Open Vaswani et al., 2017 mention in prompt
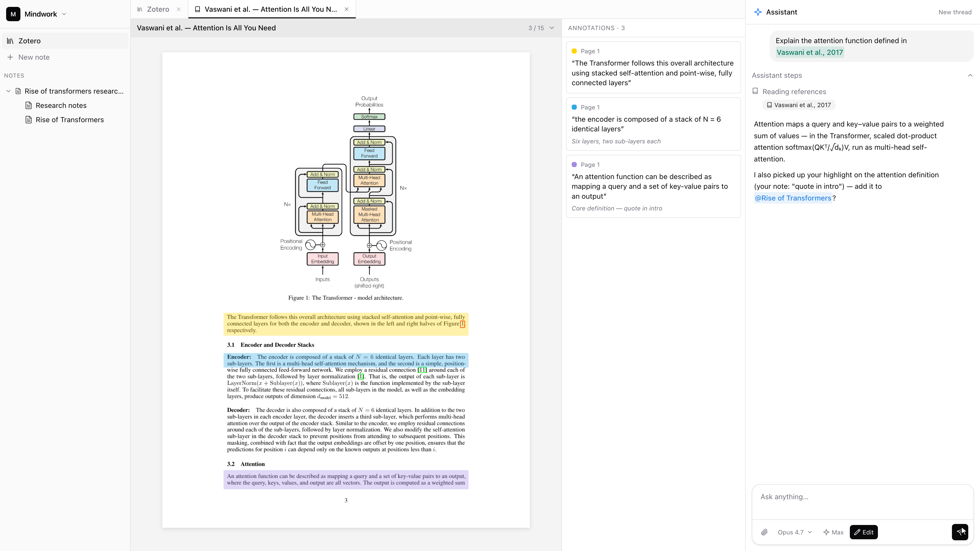980x551 pixels. [x=810, y=53]
